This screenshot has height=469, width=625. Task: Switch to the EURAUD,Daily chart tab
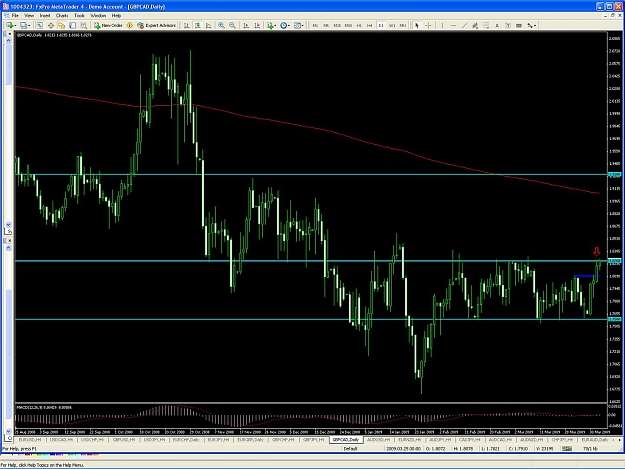[595, 440]
